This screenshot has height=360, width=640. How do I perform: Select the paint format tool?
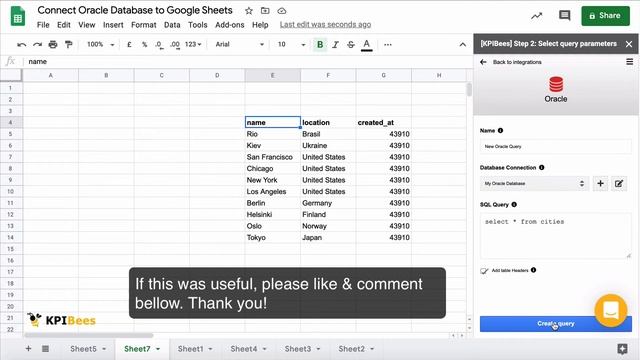pyautogui.click(x=69, y=44)
